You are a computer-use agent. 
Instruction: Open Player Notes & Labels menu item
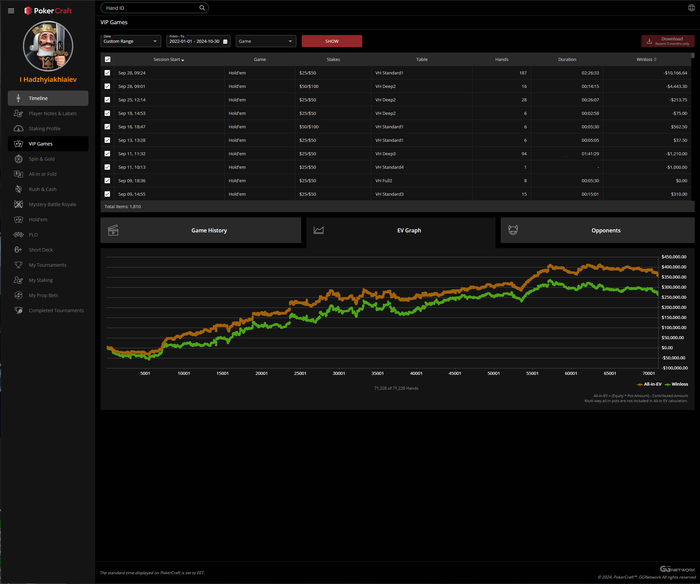[x=48, y=113]
